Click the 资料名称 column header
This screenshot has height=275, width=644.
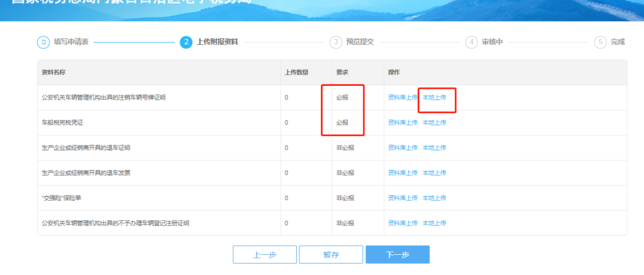54,72
